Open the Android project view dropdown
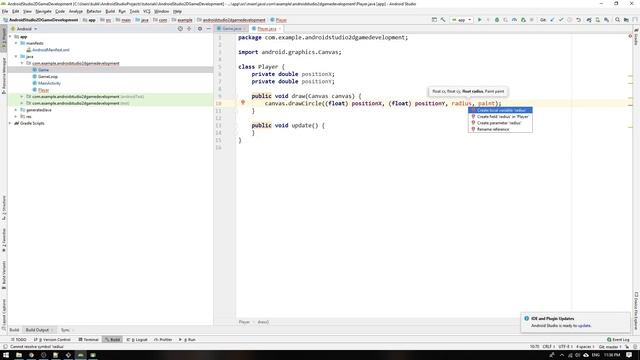Viewport: 640px width, 360px height. [24, 29]
